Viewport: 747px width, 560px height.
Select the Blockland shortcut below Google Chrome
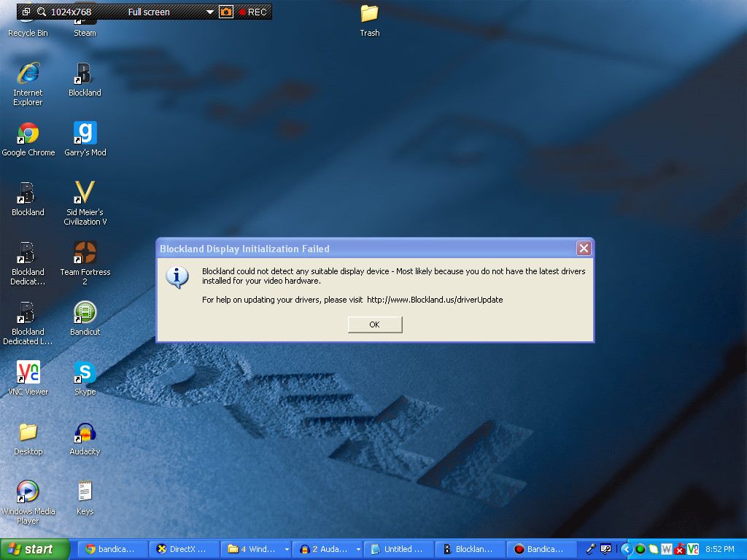pos(28,199)
